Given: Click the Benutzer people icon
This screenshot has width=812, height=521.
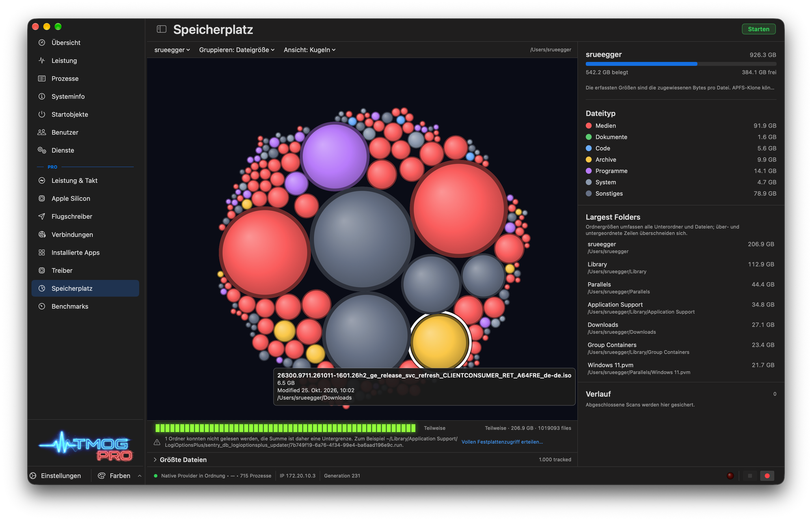Looking at the screenshot, I should tap(42, 132).
